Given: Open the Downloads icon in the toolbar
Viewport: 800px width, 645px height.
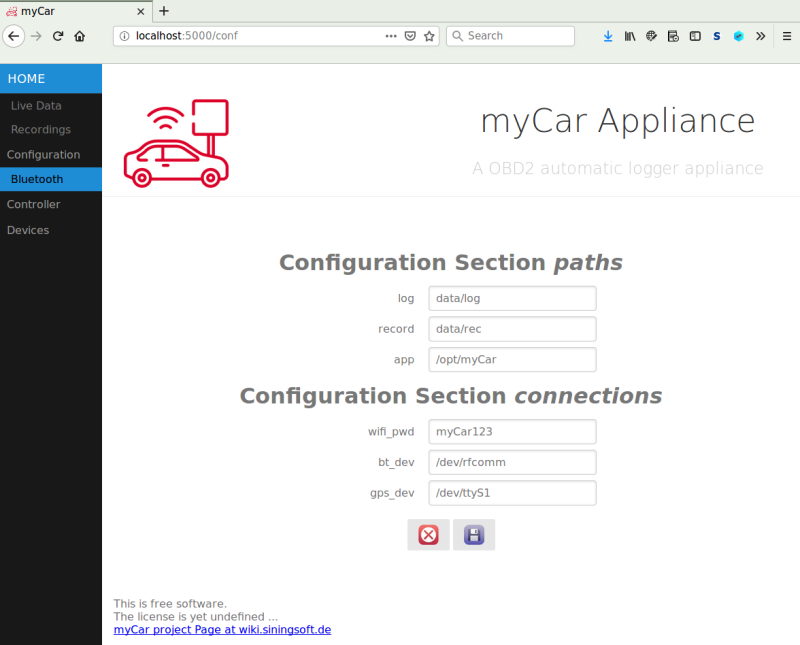Looking at the screenshot, I should [x=608, y=36].
